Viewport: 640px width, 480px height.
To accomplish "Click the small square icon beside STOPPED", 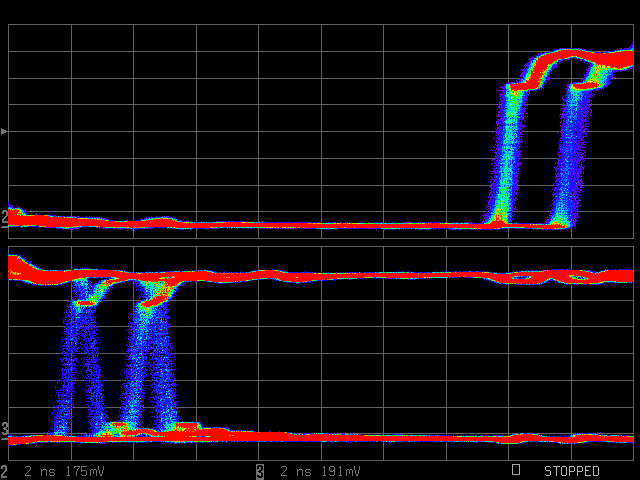I will click(x=516, y=469).
